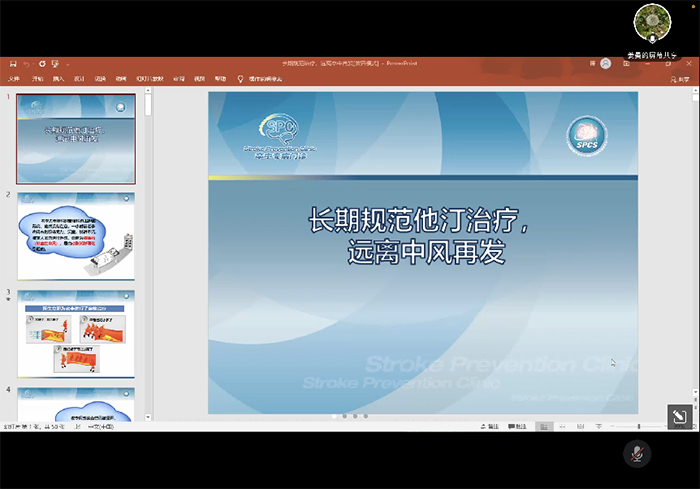
Task: Click the Save icon in quick access toolbar
Action: pos(13,63)
